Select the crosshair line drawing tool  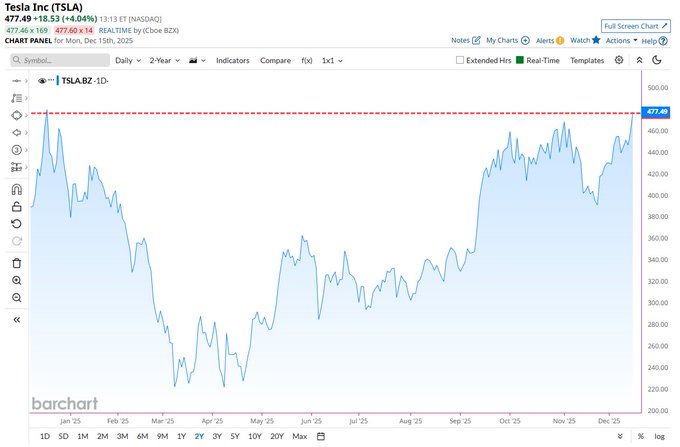pos(16,81)
